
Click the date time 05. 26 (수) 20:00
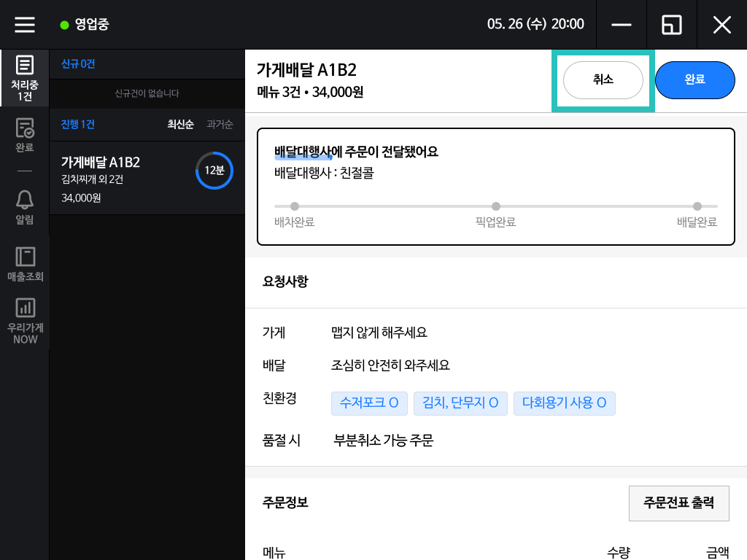click(535, 24)
